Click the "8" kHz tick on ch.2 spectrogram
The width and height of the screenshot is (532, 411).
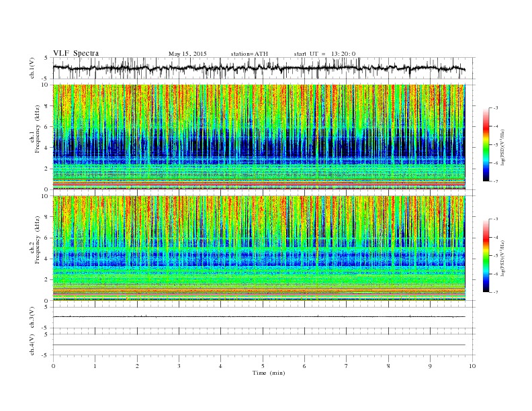(47, 217)
